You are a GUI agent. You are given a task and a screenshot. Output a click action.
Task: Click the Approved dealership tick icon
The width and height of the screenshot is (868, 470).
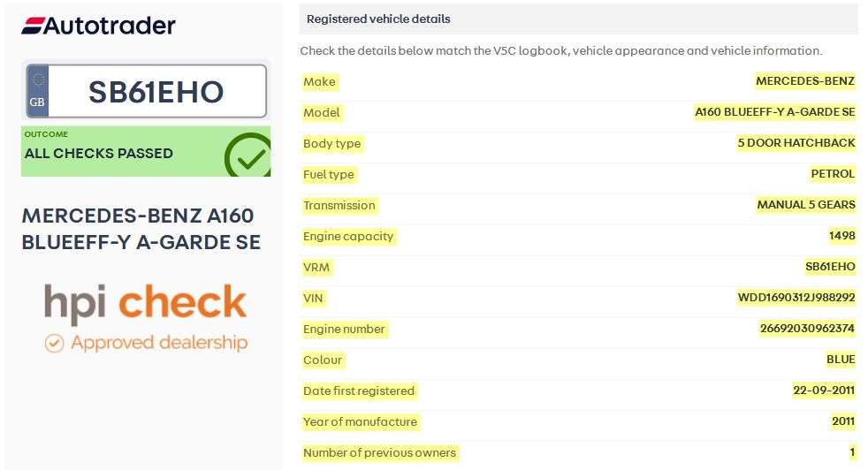[x=54, y=343]
